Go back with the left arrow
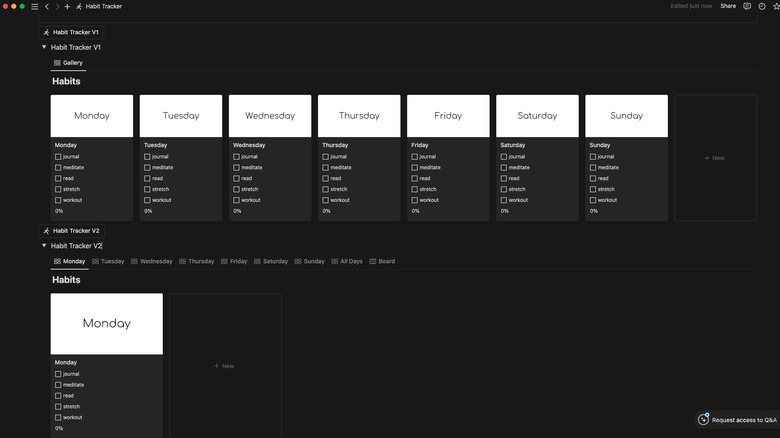Viewport: 780px width, 438px height. 47,6
